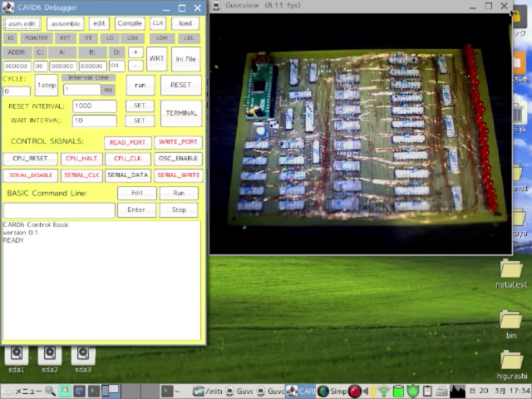The height and width of the screenshot is (399, 532).
Task: Click the plus increment button beside D:
Action: [x=135, y=52]
